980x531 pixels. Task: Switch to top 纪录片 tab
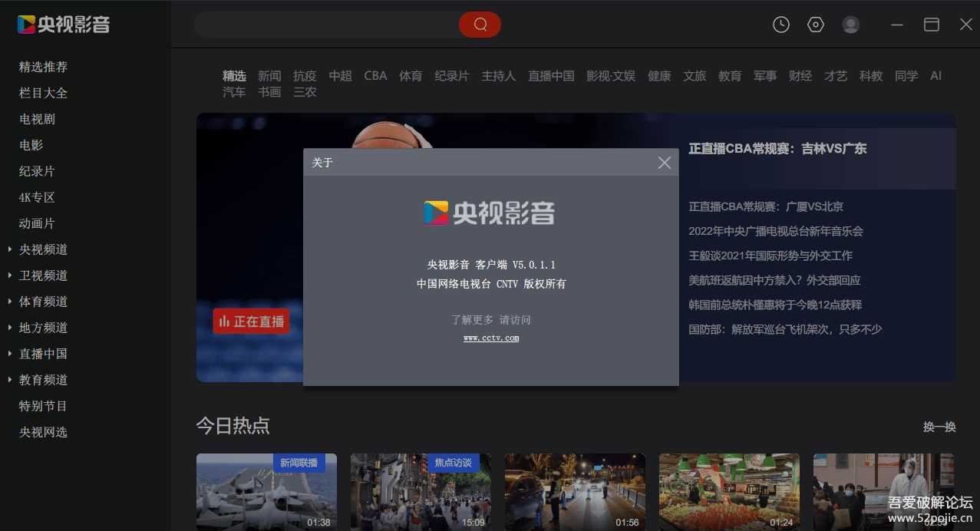(x=451, y=76)
